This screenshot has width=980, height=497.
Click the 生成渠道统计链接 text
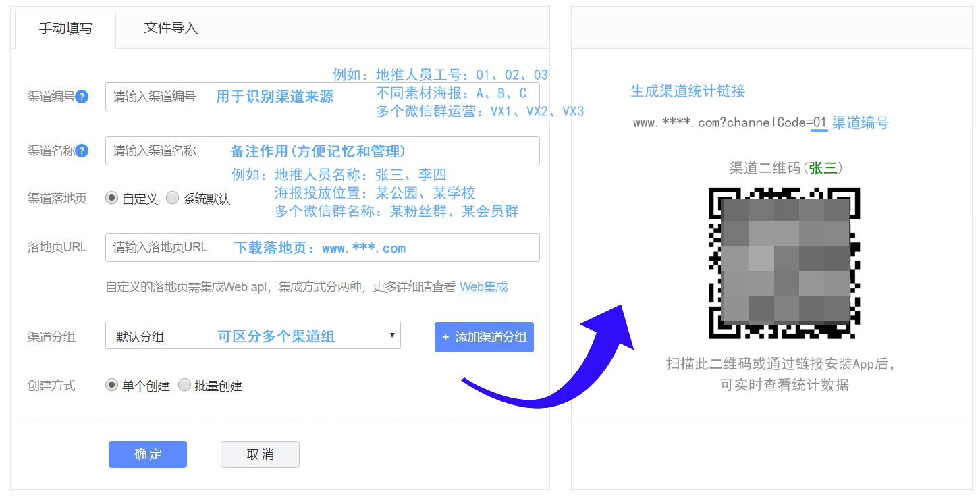(x=688, y=91)
